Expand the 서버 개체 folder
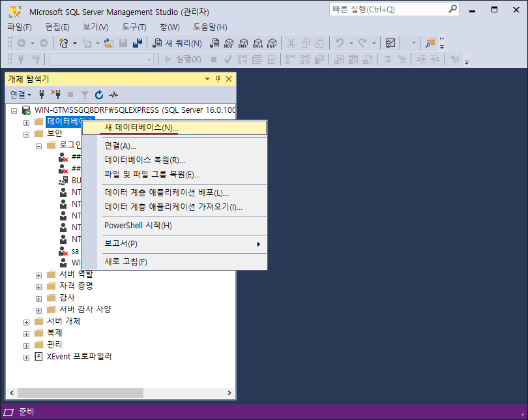Image resolution: width=528 pixels, height=420 pixels. (26, 322)
